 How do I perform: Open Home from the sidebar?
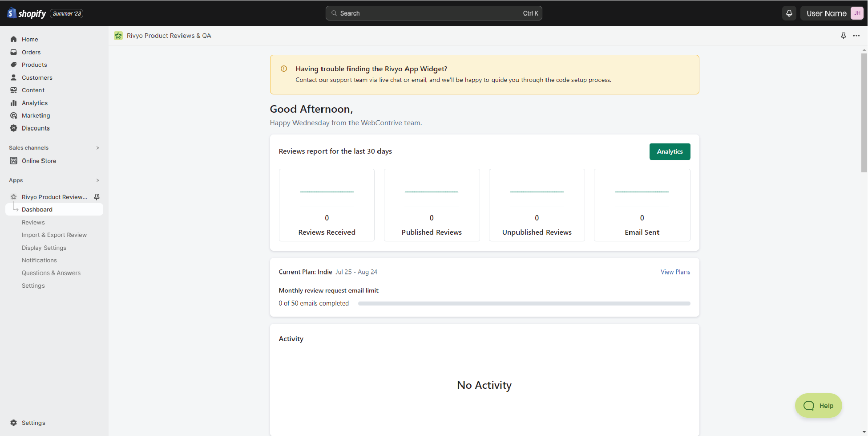30,39
